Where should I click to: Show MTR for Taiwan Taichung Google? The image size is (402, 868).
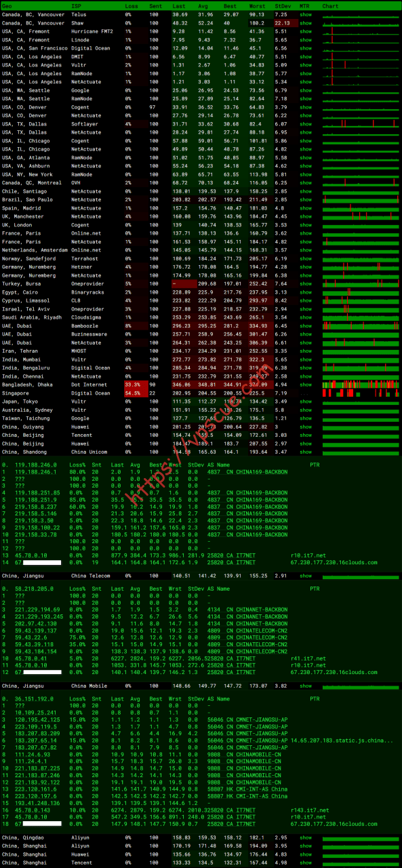306,418
